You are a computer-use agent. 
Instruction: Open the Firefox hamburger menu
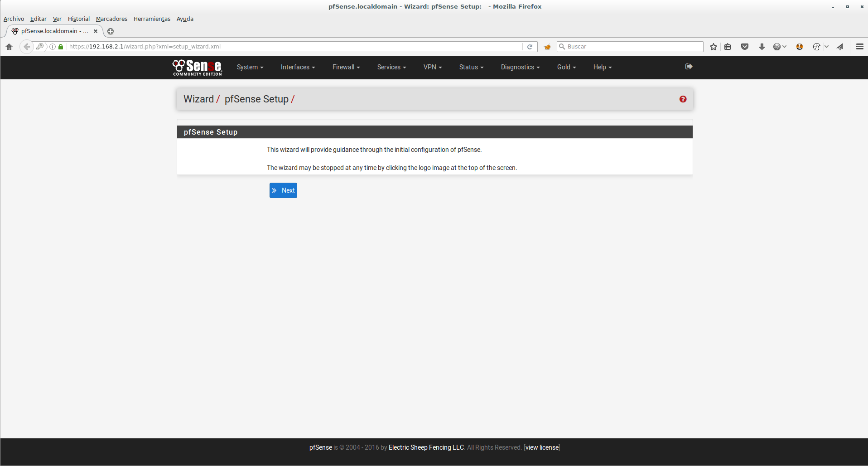(x=859, y=47)
